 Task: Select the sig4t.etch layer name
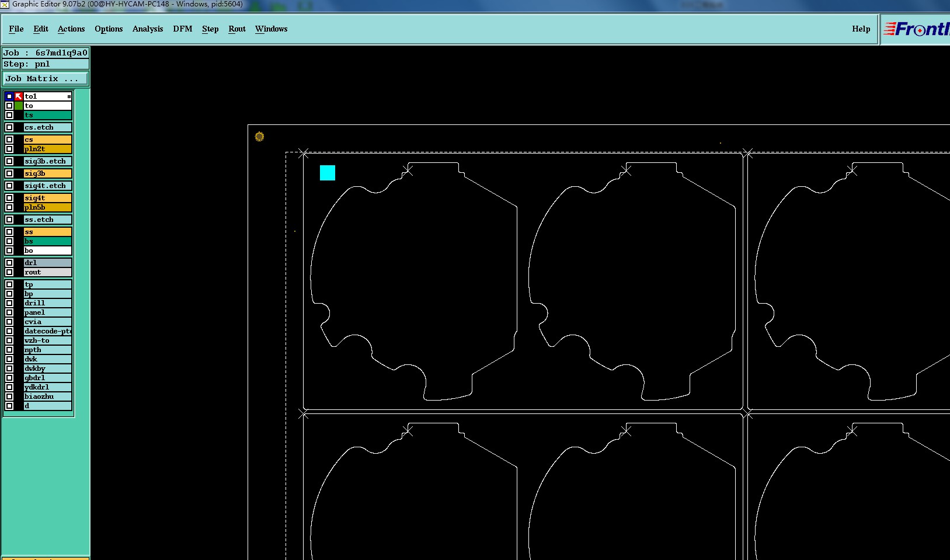48,186
